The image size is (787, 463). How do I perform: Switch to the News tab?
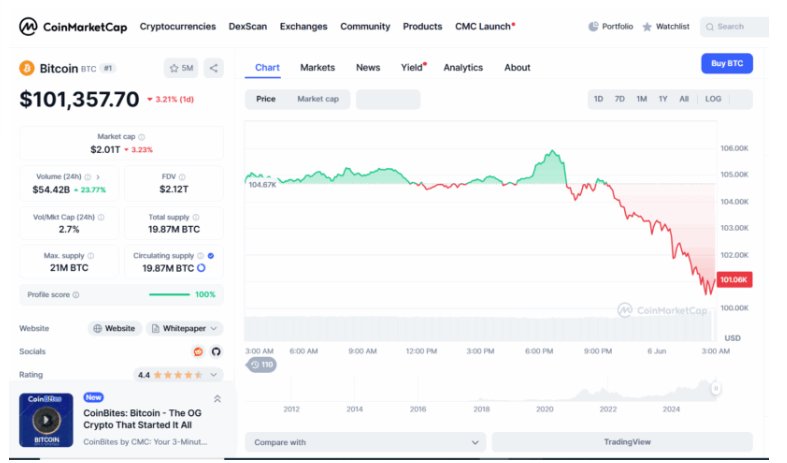coord(368,67)
